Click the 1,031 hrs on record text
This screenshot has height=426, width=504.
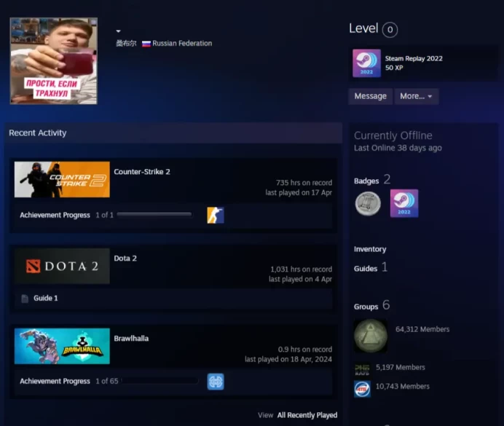point(302,269)
